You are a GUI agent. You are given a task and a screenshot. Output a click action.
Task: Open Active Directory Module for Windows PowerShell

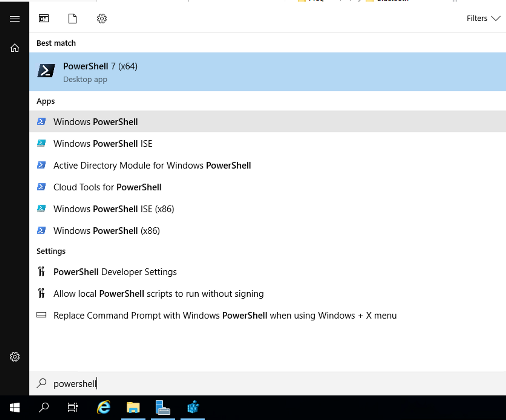pyautogui.click(x=152, y=166)
